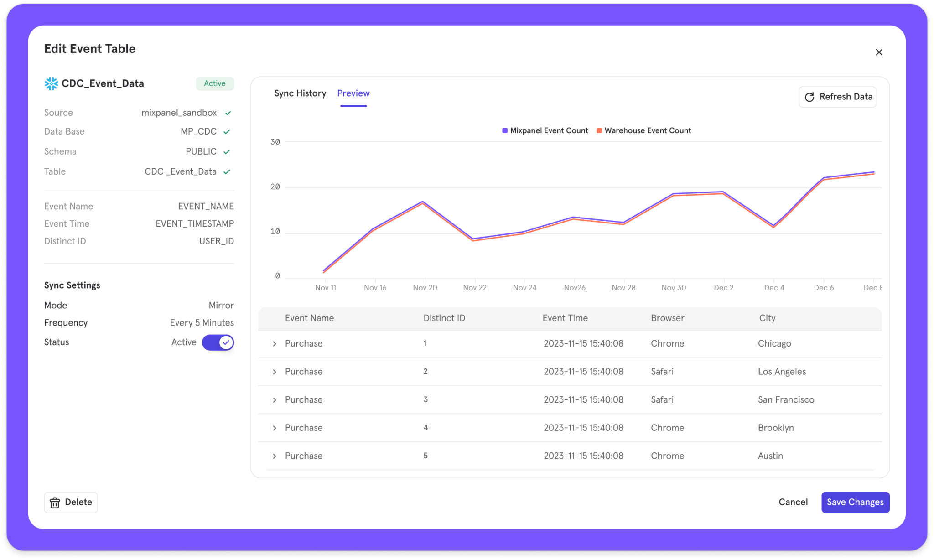The width and height of the screenshot is (934, 560).
Task: Click the Snowflake logo next to CDC_Event_Data
Action: (51, 83)
